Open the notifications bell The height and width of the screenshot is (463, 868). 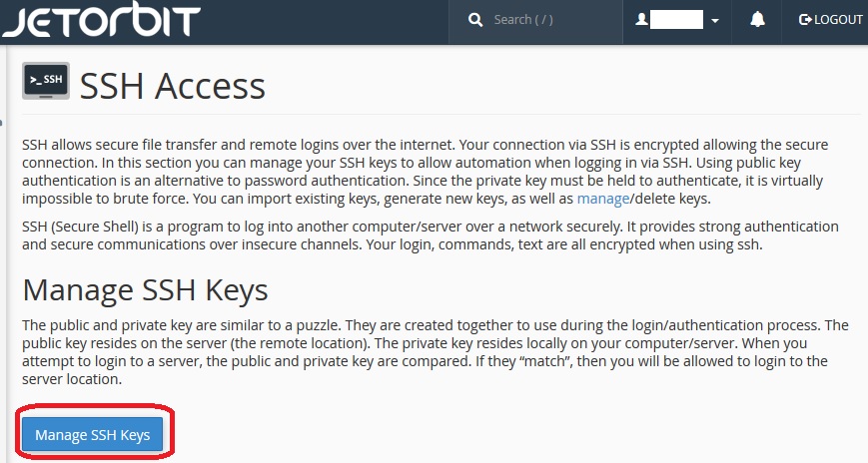click(757, 20)
